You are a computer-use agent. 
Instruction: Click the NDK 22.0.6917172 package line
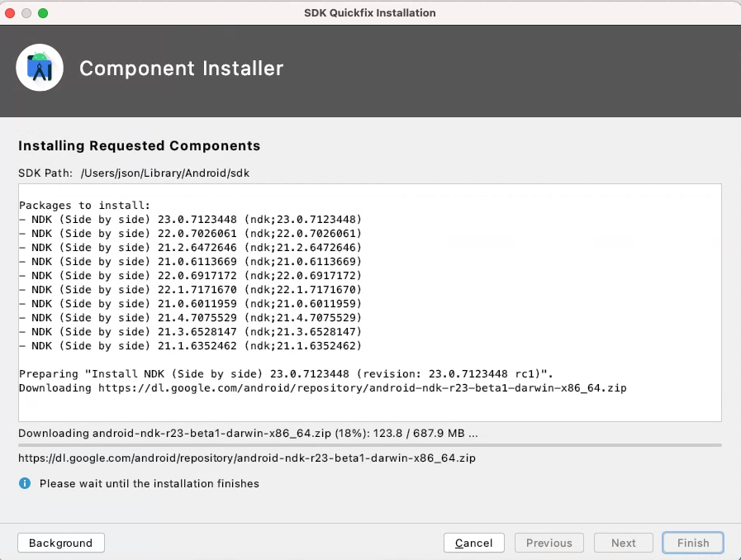click(x=190, y=276)
